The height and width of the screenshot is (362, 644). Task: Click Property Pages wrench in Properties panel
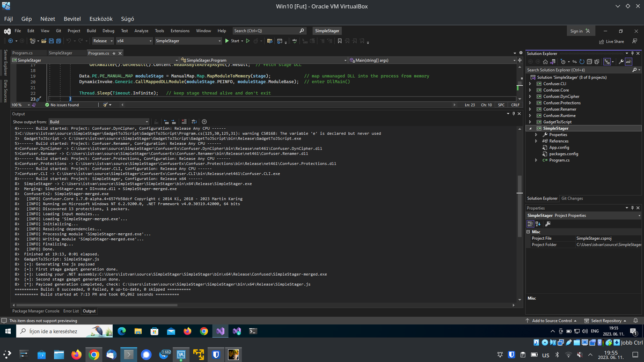pos(547,224)
